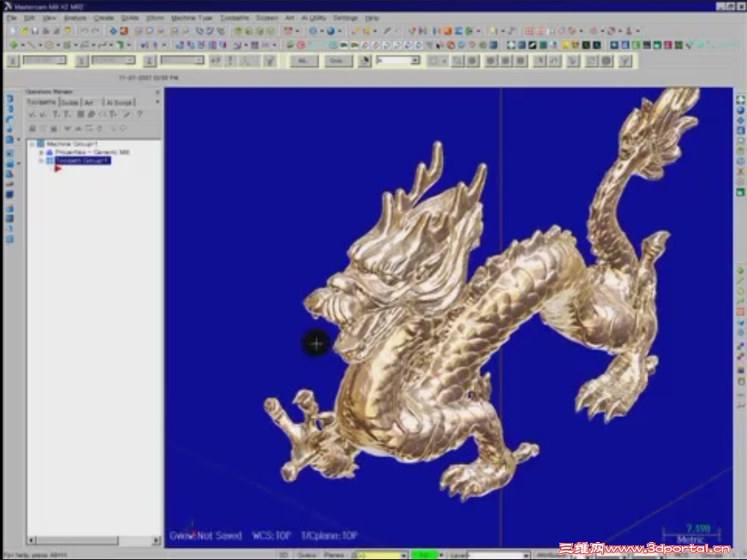Click the wireframe globe icon
Viewport: 747px width, 560px height.
(313, 31)
